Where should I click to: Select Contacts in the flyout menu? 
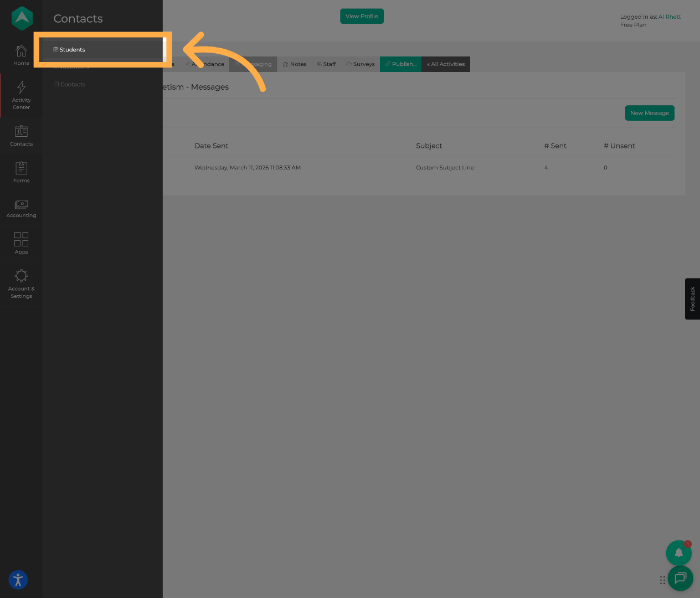point(73,85)
